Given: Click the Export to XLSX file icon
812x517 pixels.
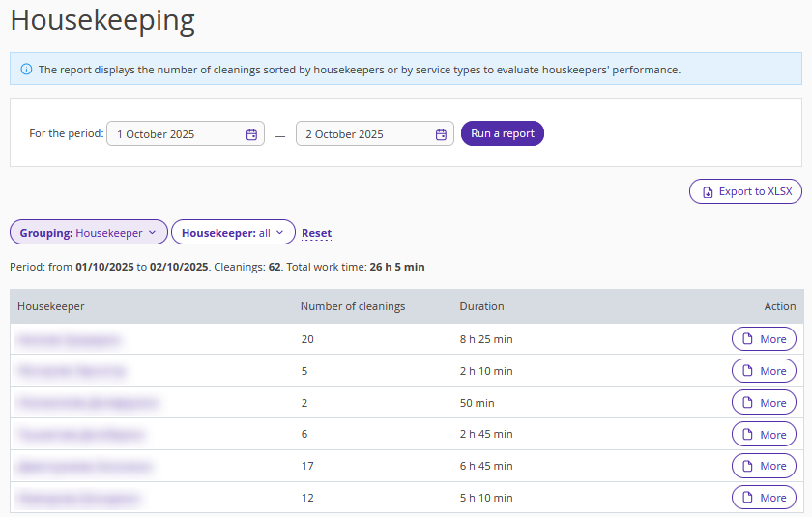Looking at the screenshot, I should click(708, 191).
